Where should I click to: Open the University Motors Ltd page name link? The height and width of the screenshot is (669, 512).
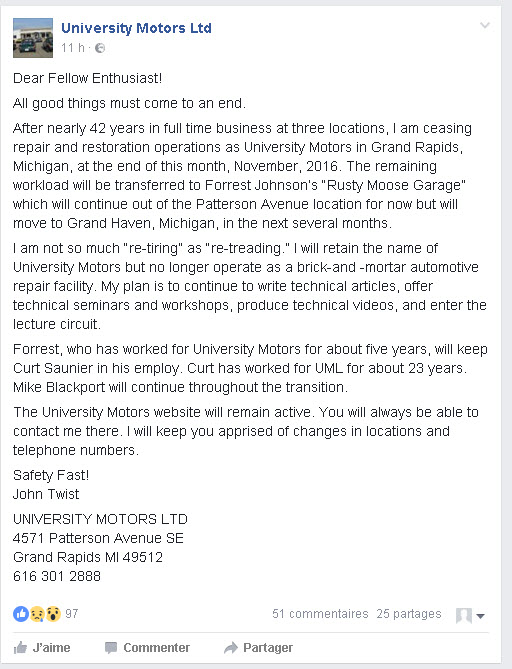136,28
